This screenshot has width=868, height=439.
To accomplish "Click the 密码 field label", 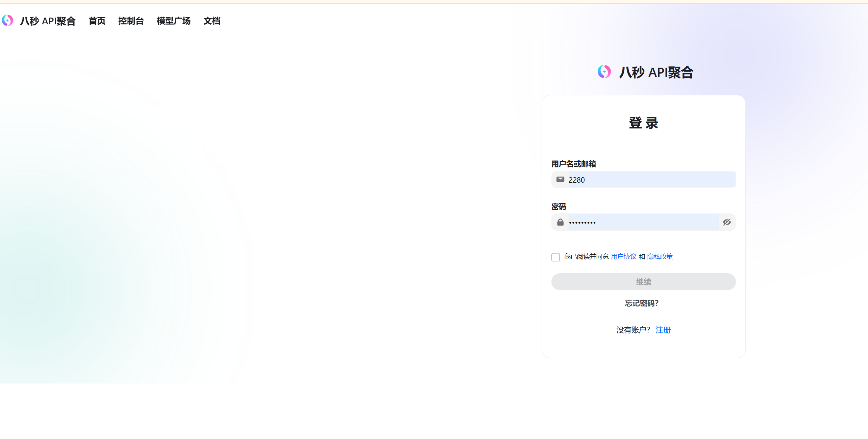I will point(559,207).
